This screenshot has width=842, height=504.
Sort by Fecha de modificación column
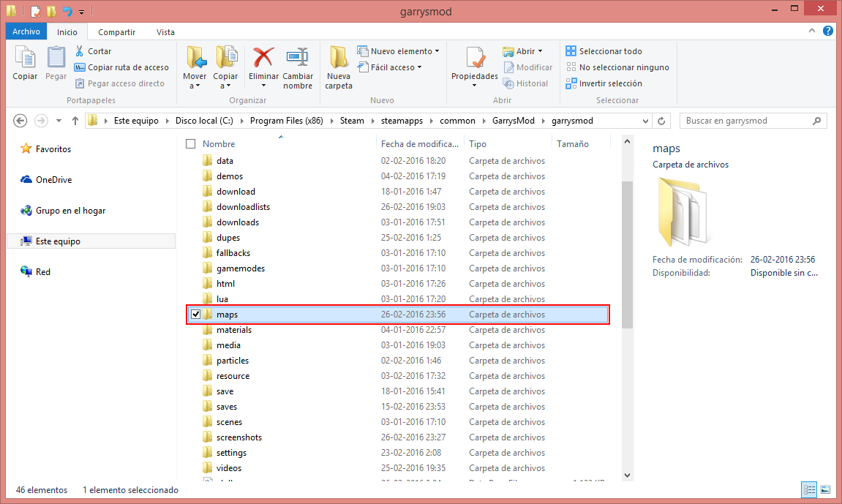click(x=420, y=144)
